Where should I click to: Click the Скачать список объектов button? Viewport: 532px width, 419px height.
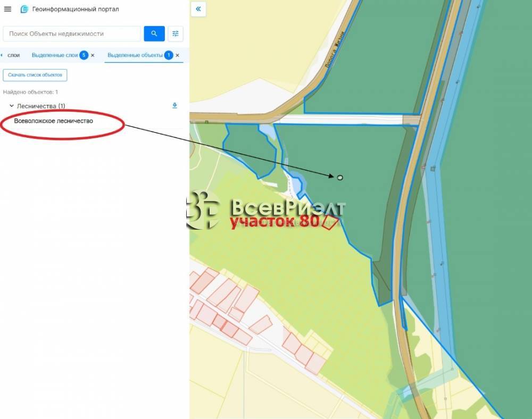pyautogui.click(x=35, y=75)
